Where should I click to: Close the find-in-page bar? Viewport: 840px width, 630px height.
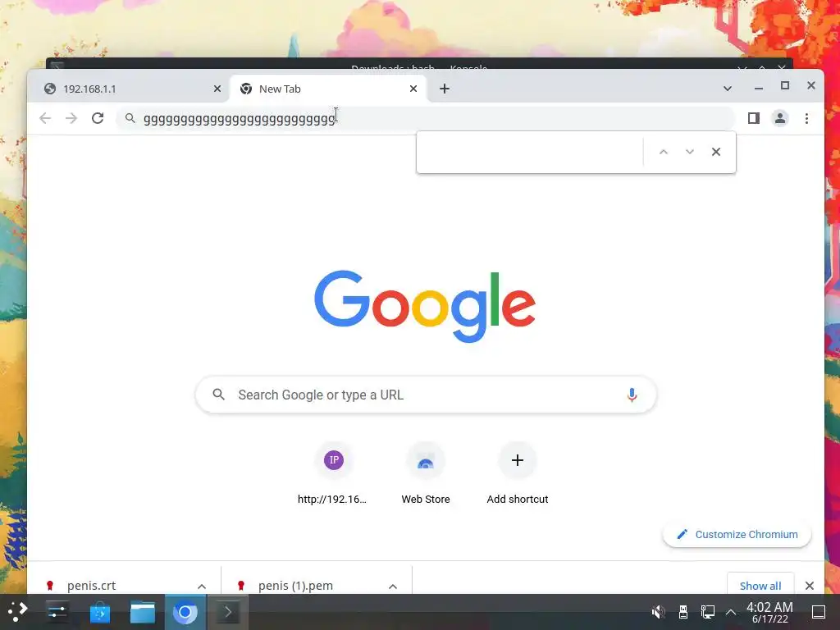tap(716, 152)
